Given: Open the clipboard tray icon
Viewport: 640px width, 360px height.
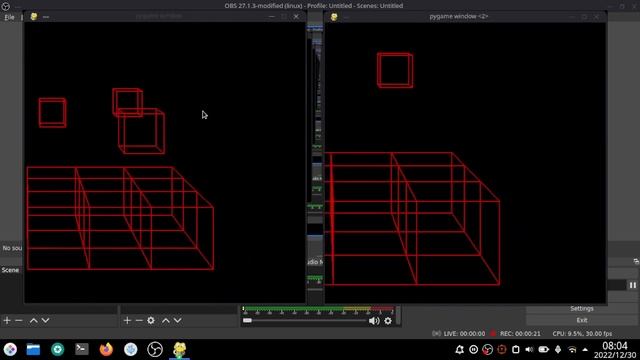Looking at the screenshot, I should [516, 349].
